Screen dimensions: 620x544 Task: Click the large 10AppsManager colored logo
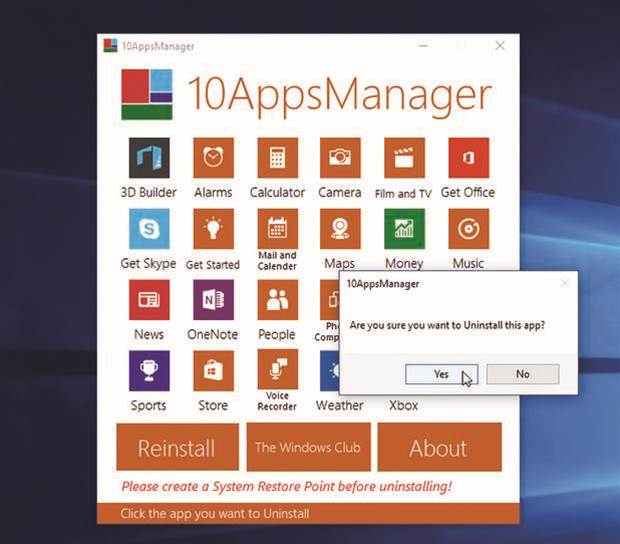coord(147,94)
